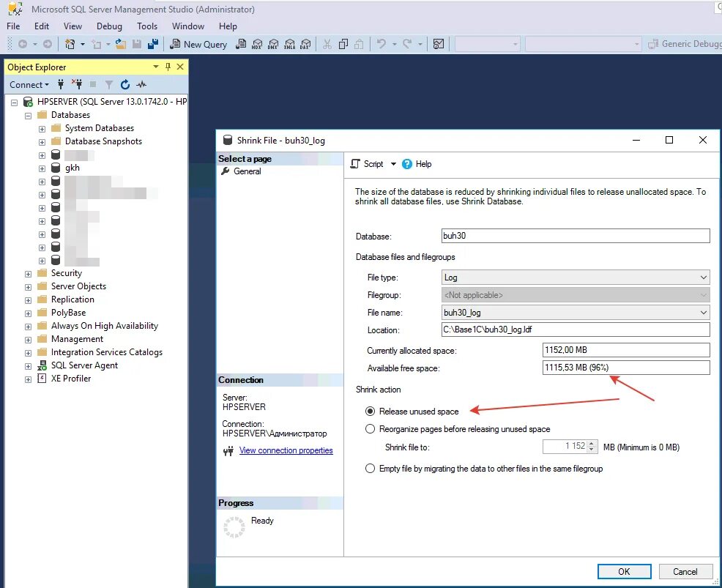Click the DMX query icon
This screenshot has width=722, height=588.
click(273, 44)
